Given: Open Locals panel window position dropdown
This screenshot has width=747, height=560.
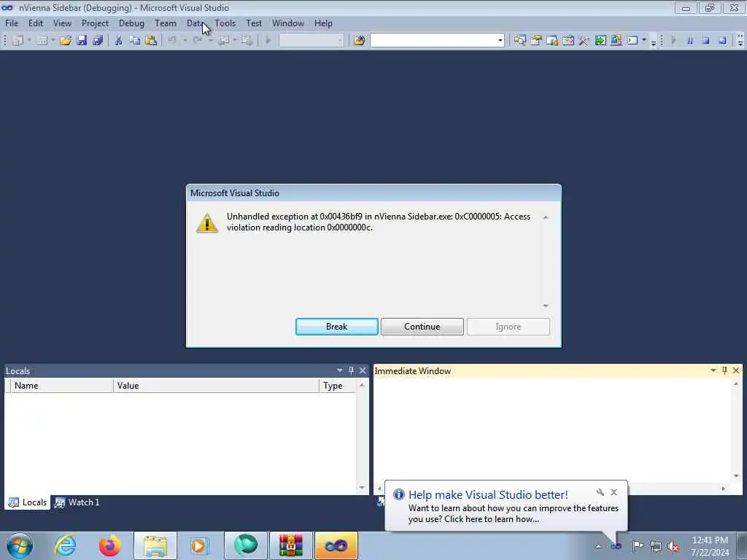Looking at the screenshot, I should tap(340, 370).
